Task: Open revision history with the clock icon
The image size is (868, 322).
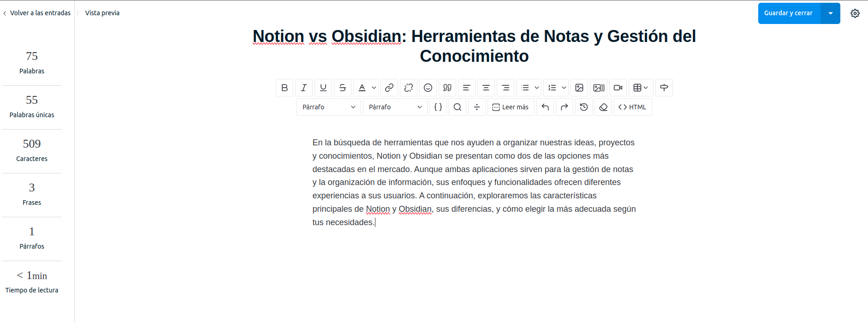Action: point(584,107)
